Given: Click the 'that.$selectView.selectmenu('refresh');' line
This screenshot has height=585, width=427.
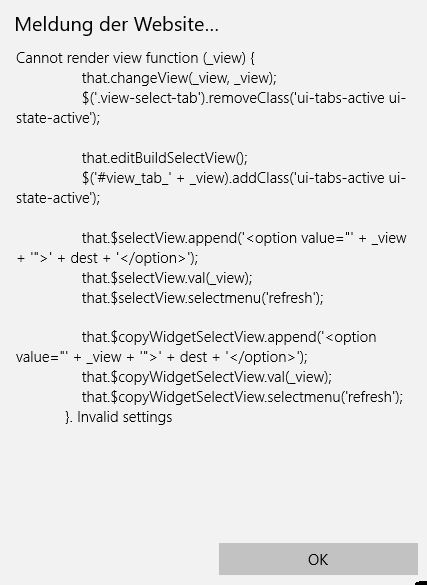Looking at the screenshot, I should click(202, 298).
